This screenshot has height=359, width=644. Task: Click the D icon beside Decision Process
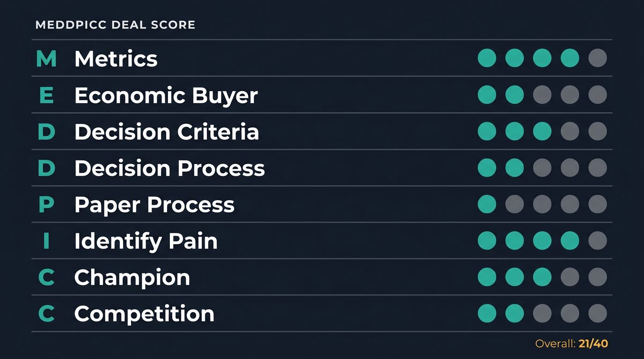tap(46, 168)
